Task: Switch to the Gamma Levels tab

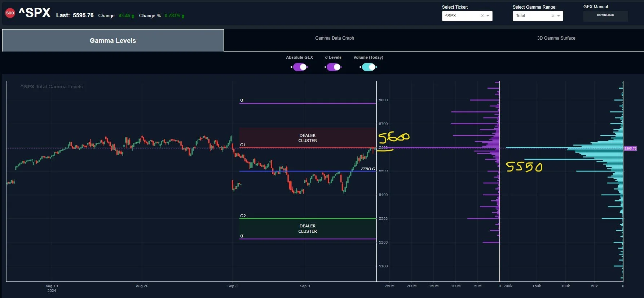Action: 113,40
